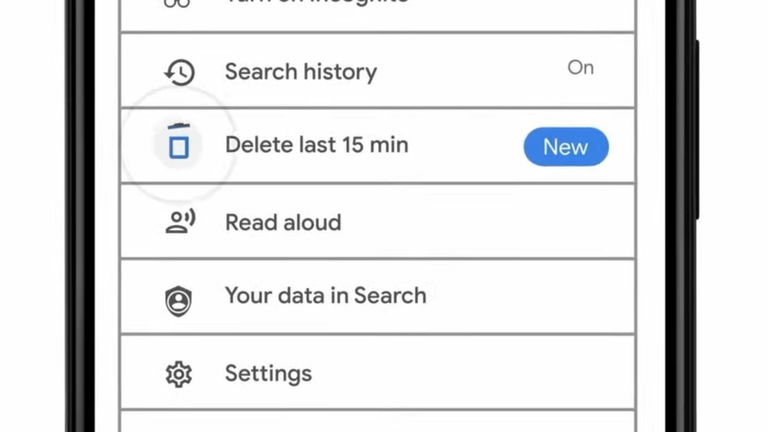Tap the Read aloud speaking-person icon
This screenshot has height=432, width=768.
[x=180, y=221]
